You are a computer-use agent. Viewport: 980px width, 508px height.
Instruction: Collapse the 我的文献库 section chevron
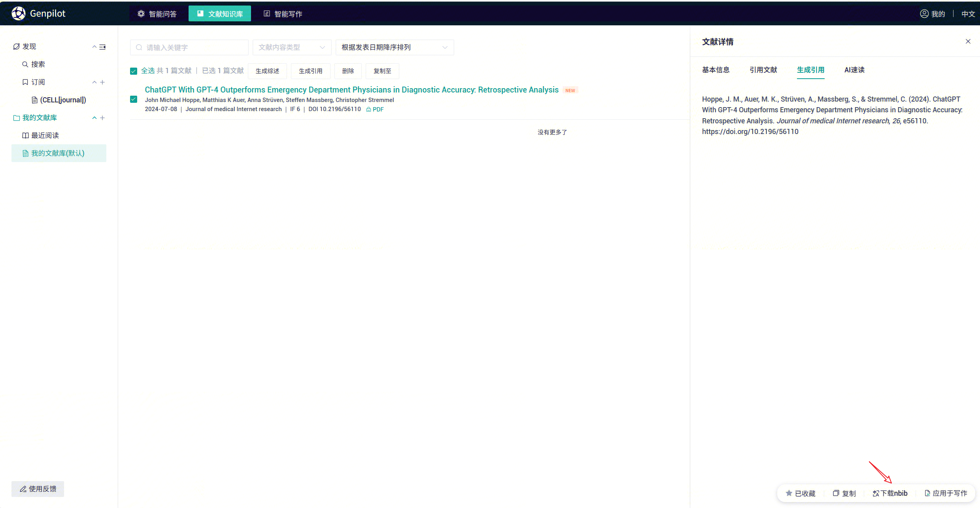click(94, 118)
